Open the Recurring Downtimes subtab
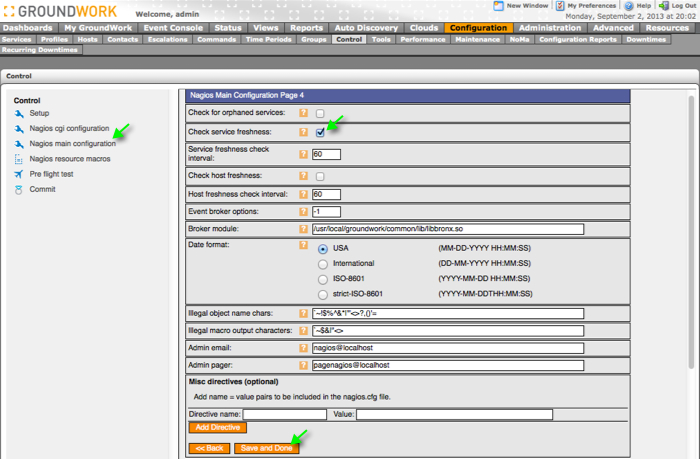Viewport: 700px width, 459px height. coord(40,50)
